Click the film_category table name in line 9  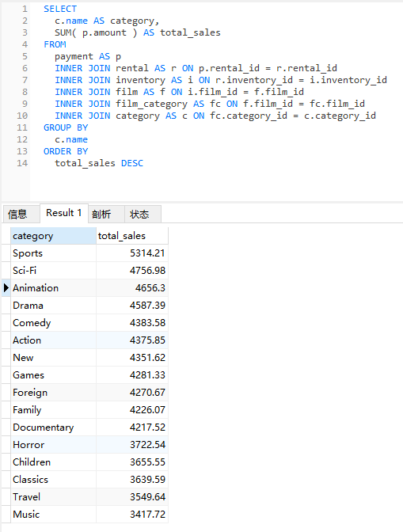pyautogui.click(x=151, y=104)
